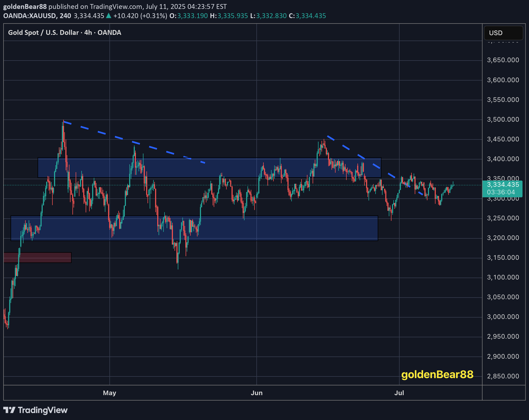This screenshot has height=420, width=529.
Task: Click the 2,950.000 price axis label
Action: tap(503, 336)
